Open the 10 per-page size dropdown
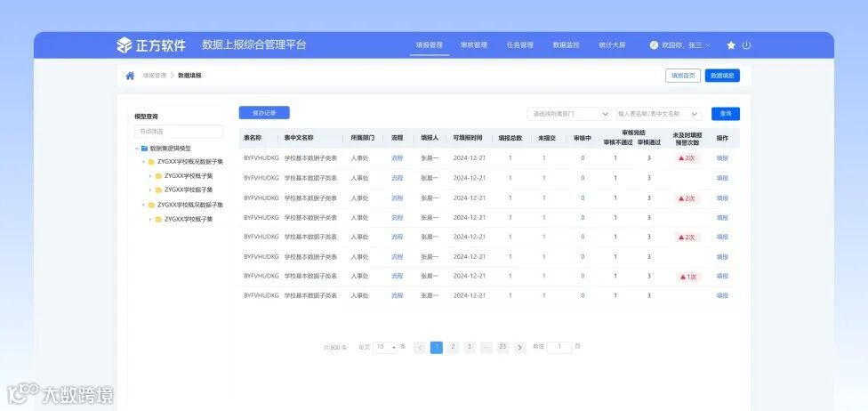 (385, 347)
